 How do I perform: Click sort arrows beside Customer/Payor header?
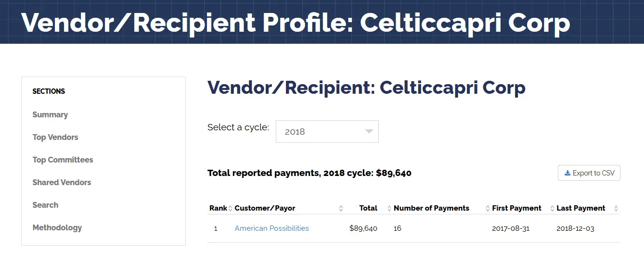341,208
